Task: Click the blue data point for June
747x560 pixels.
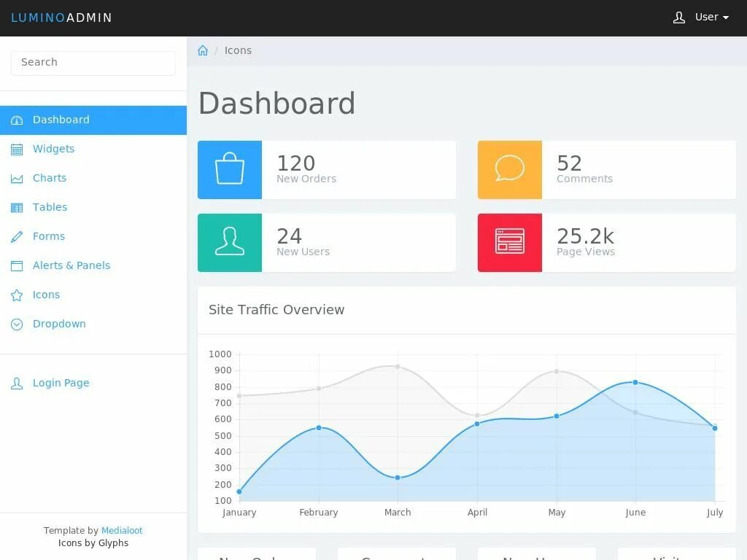Action: (635, 382)
